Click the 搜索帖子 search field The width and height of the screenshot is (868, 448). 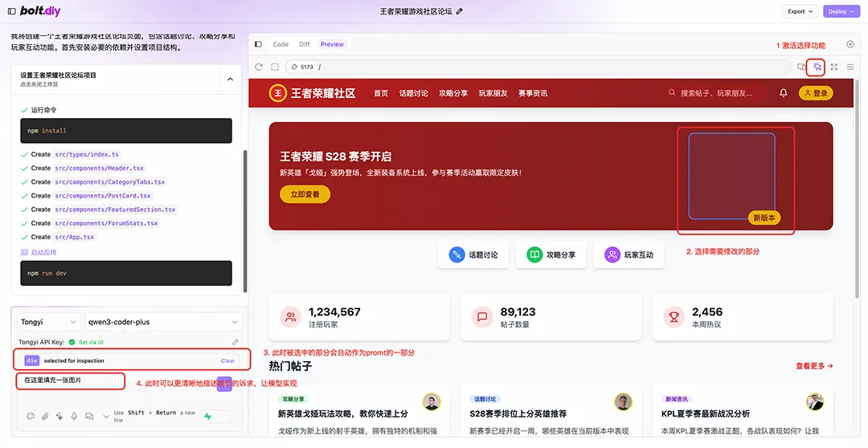point(714,93)
